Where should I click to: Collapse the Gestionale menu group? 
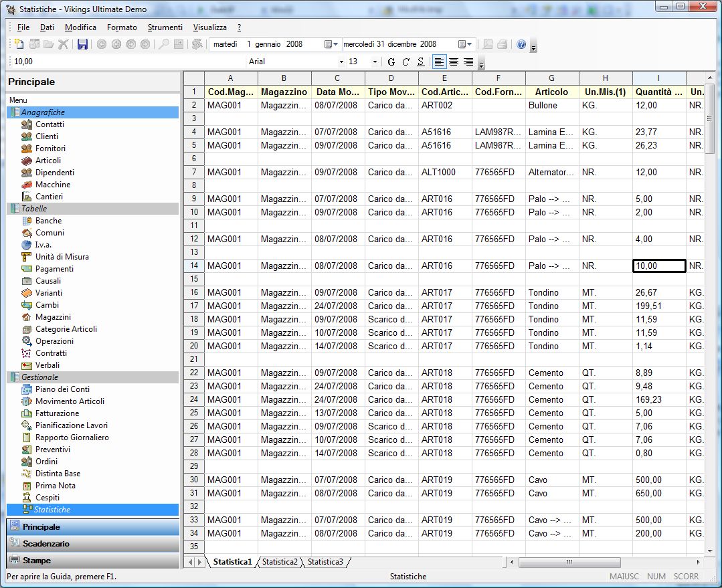(x=92, y=377)
